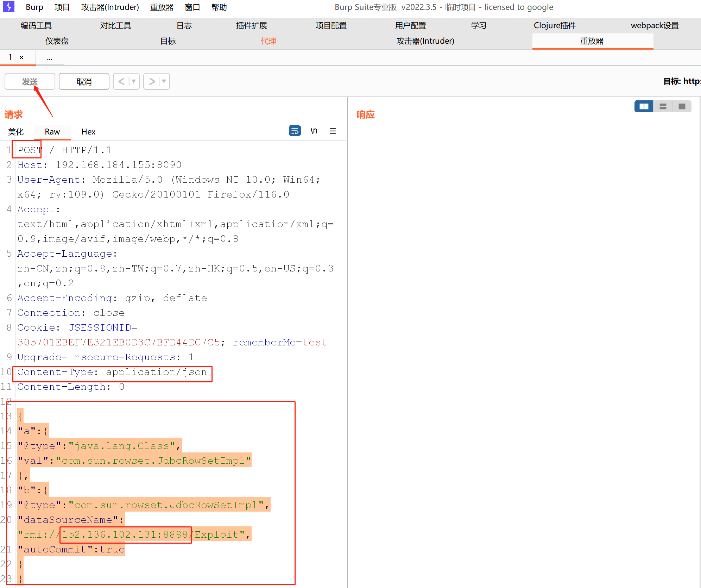Close Repeater tab 1 with x
701x588 pixels.
coord(21,57)
